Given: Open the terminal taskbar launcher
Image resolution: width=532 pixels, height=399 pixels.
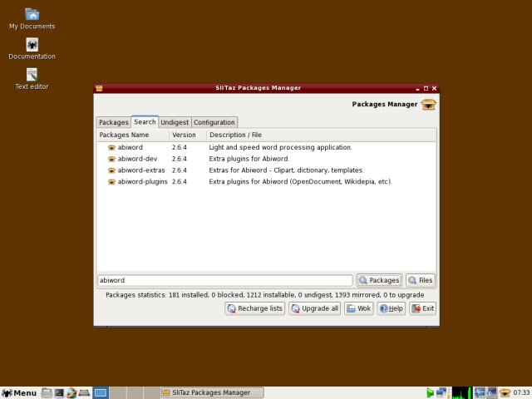Looking at the screenshot, I should click(59, 393).
